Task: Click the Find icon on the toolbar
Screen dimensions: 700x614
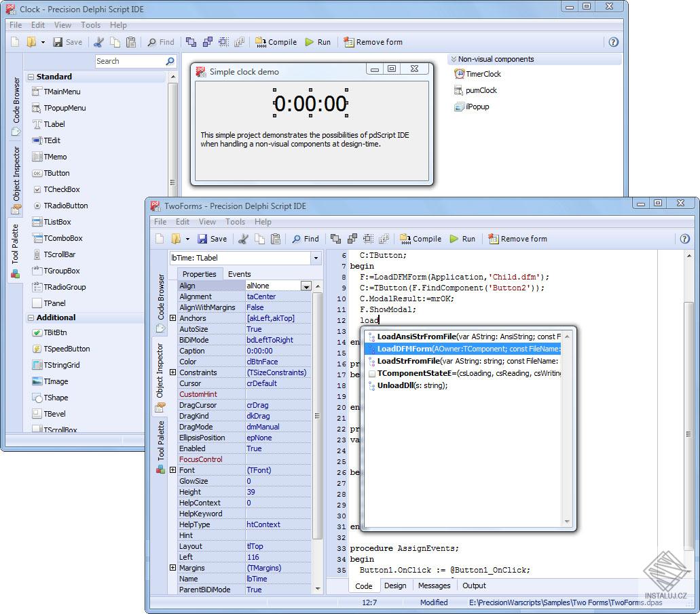Action: pos(153,41)
